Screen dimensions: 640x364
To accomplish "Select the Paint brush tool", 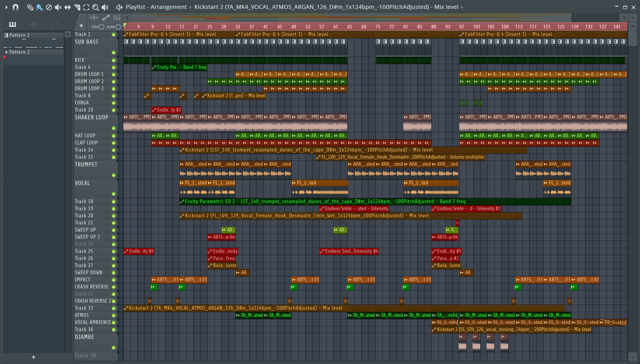I will pyautogui.click(x=39, y=7).
